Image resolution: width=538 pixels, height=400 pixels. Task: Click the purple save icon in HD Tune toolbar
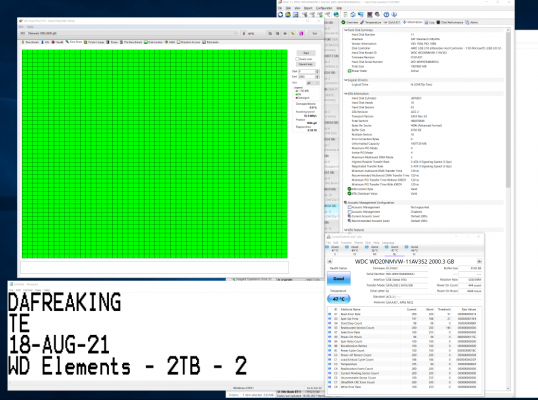click(301, 34)
